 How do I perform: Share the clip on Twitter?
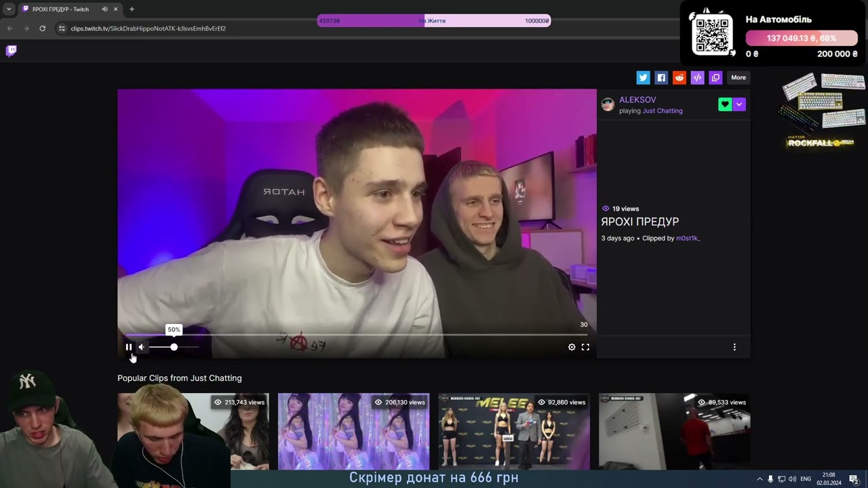pos(644,77)
